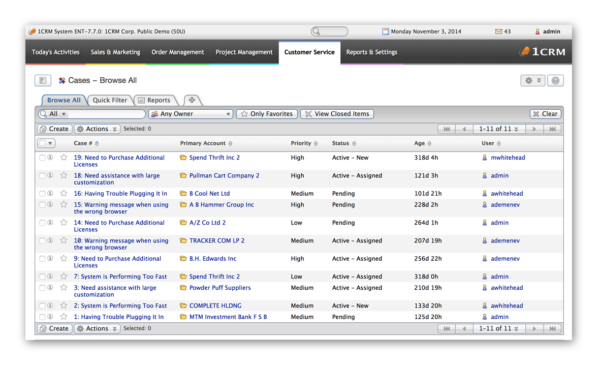The width and height of the screenshot is (600, 366).
Task: Sort the list by Priority column
Action: coord(304,143)
